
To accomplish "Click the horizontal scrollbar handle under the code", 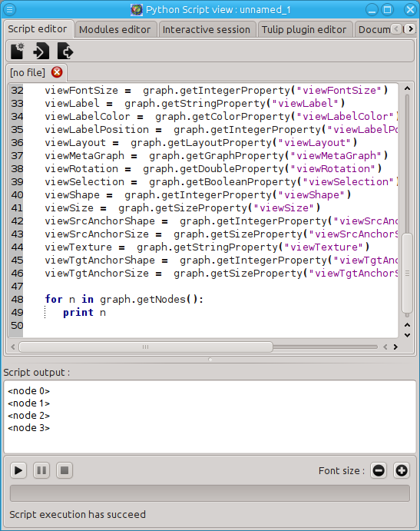I will click(146, 347).
